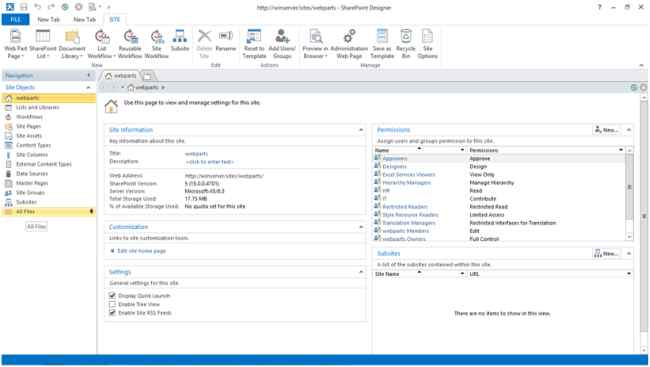
Task: Open the Recycle Bin
Action: 406,44
